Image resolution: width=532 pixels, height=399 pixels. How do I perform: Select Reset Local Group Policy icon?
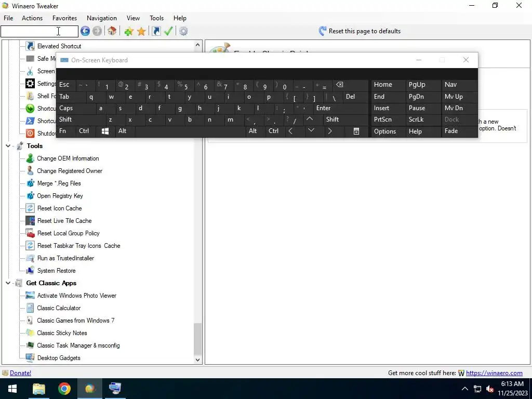30,233
